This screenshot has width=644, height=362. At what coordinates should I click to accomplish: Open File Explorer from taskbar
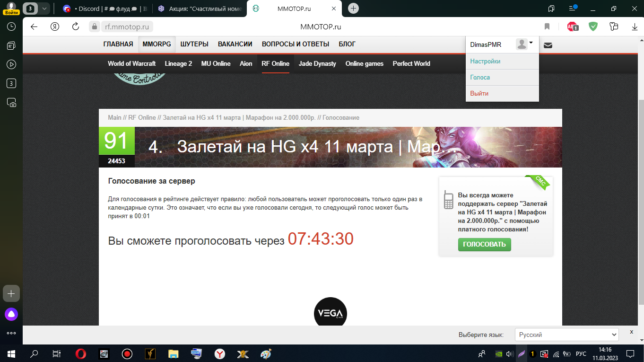[174, 353]
